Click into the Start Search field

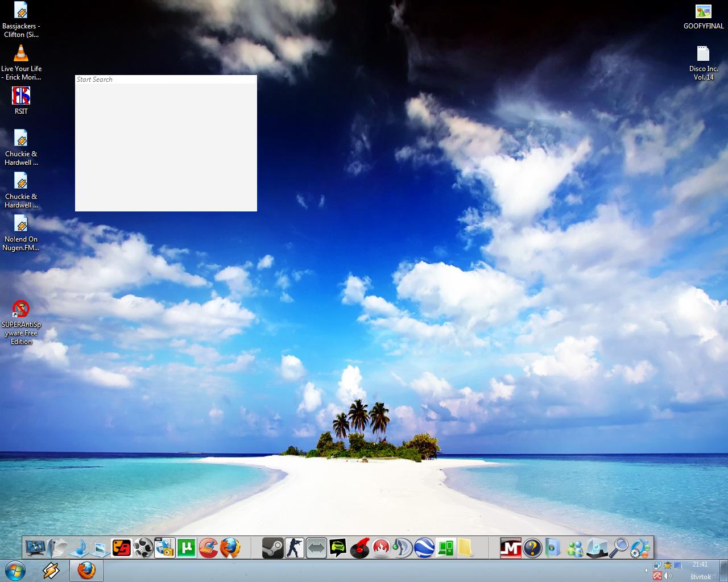(165, 80)
